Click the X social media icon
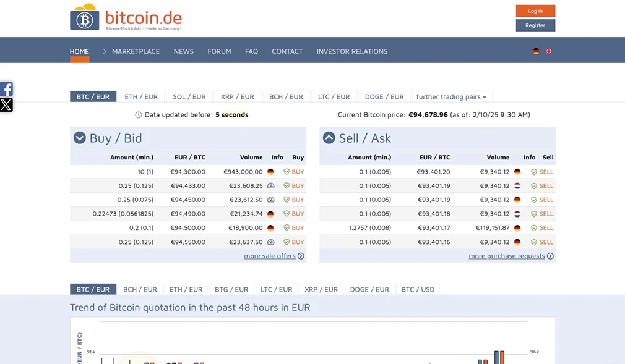The width and height of the screenshot is (625, 364). pos(6,104)
